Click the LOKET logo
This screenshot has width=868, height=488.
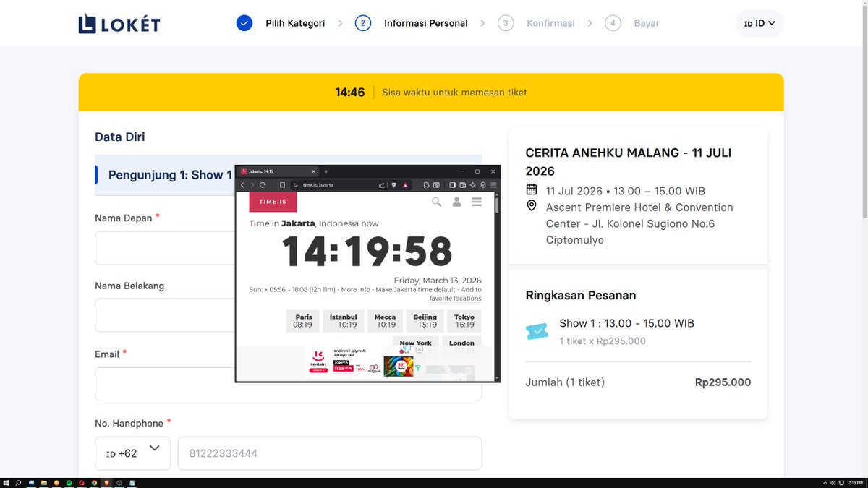click(119, 22)
